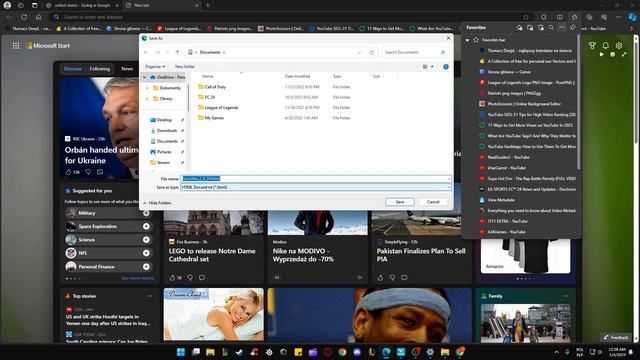640x360 pixels.
Task: Open LEGO Notre Dame Cathedral article
Action: coord(212,255)
